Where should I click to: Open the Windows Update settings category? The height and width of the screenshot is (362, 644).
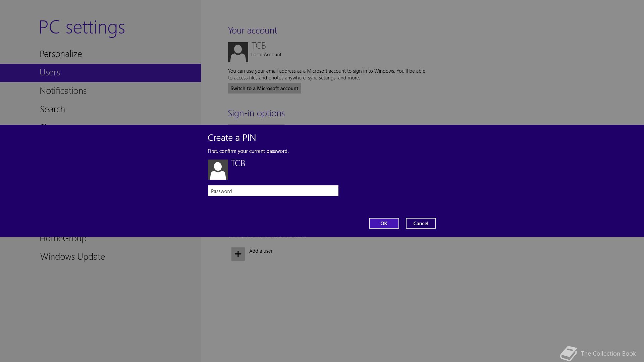point(72,257)
